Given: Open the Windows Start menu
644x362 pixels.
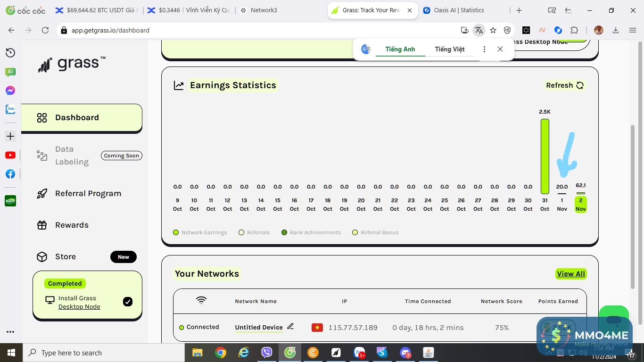Looking at the screenshot, I should tap(11, 353).
